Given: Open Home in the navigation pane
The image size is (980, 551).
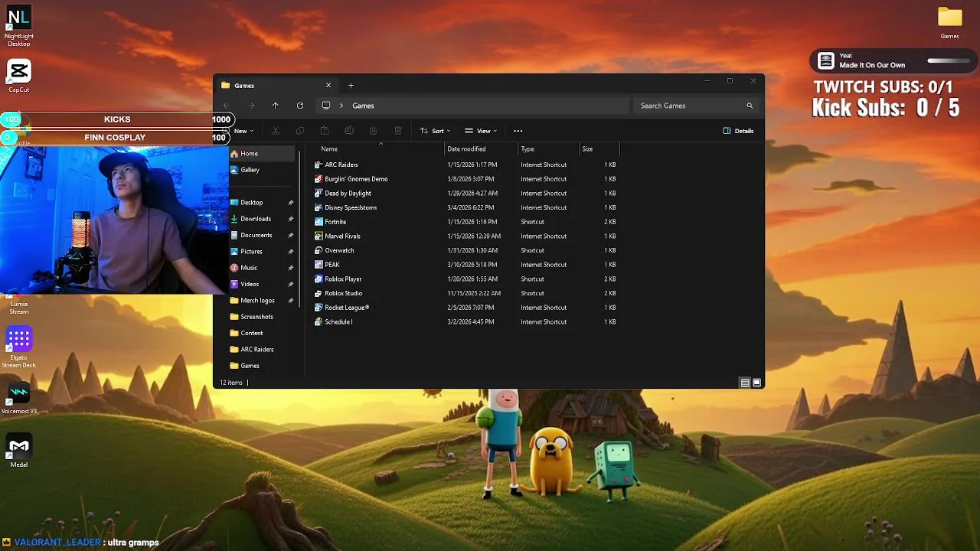Looking at the screenshot, I should (262, 154).
